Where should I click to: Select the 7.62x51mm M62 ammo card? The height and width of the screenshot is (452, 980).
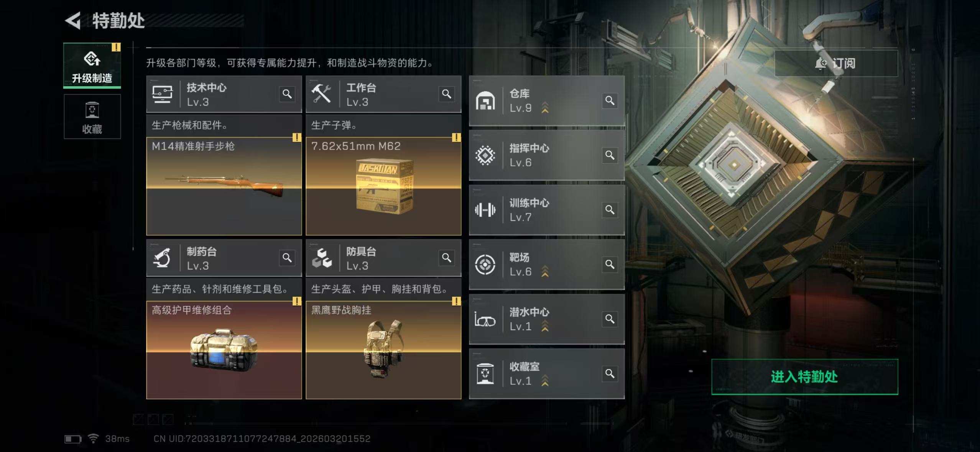pyautogui.click(x=383, y=186)
